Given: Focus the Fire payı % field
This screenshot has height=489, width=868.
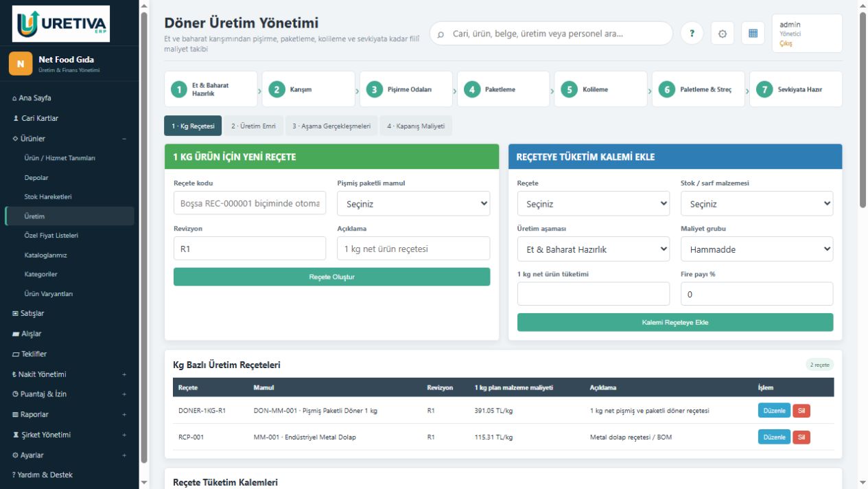Looking at the screenshot, I should click(757, 294).
